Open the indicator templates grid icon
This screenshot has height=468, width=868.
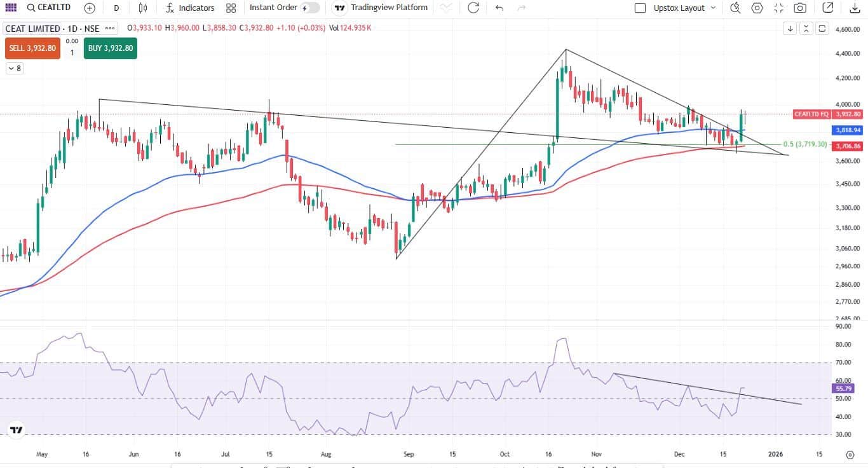point(231,8)
